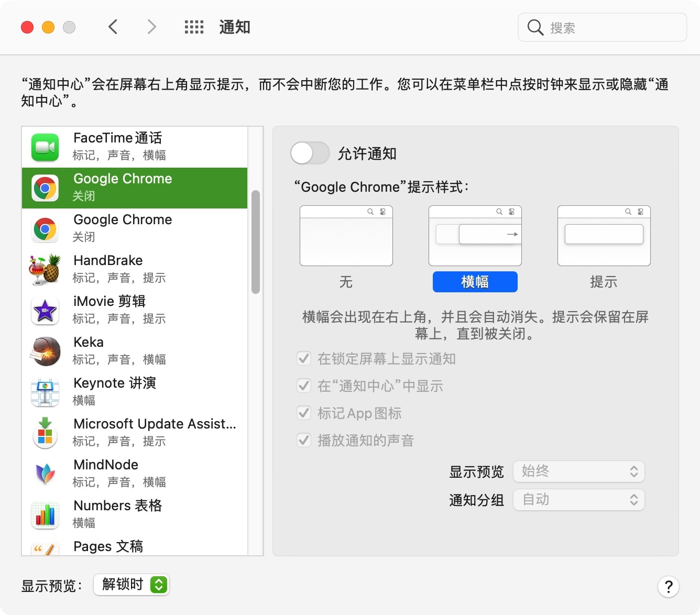
Task: Check 在“通知中心”中显示 checkbox
Action: click(304, 386)
